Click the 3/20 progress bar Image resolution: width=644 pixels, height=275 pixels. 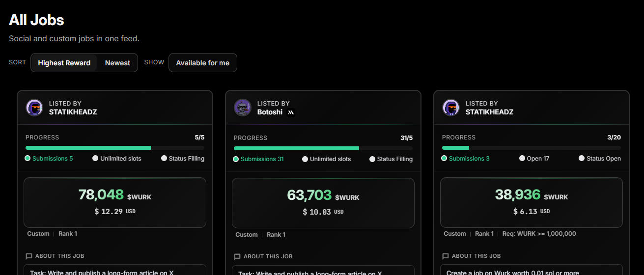tap(532, 148)
